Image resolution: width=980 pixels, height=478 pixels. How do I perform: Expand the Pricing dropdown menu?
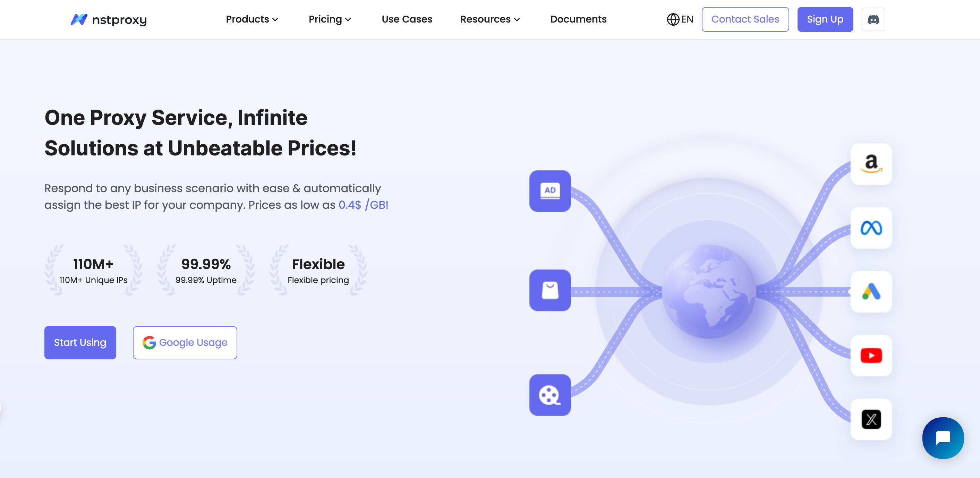tap(330, 19)
